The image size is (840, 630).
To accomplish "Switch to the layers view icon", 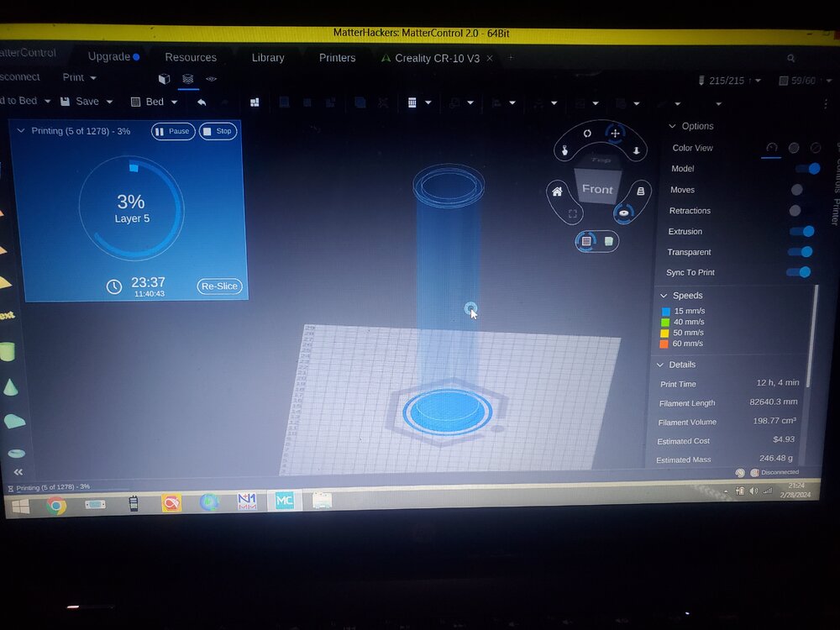I will coord(187,79).
